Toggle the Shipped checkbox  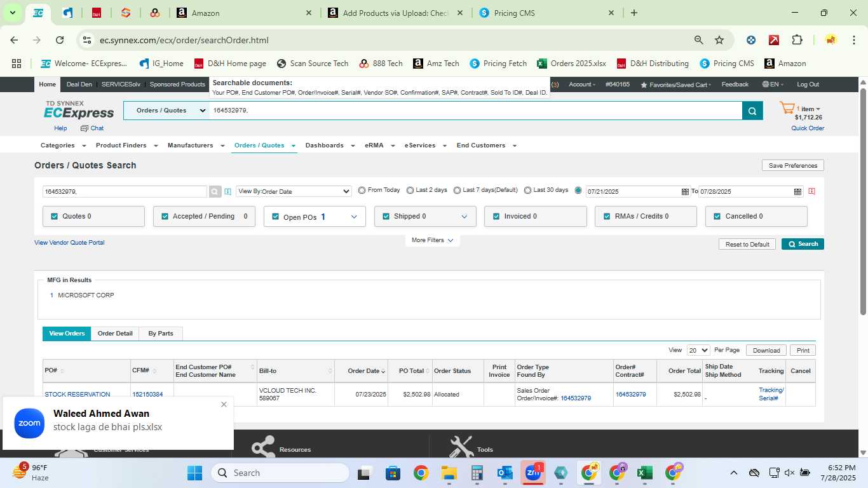[386, 216]
